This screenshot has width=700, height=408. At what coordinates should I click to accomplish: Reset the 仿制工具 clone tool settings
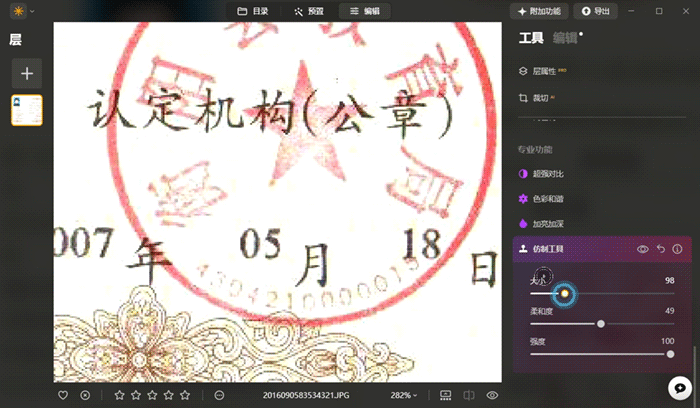coord(661,249)
